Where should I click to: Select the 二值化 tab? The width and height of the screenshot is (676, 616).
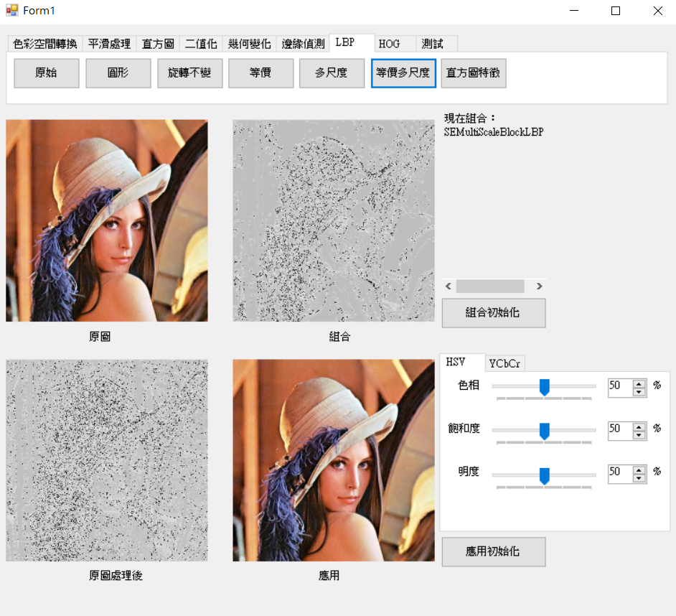pos(201,44)
